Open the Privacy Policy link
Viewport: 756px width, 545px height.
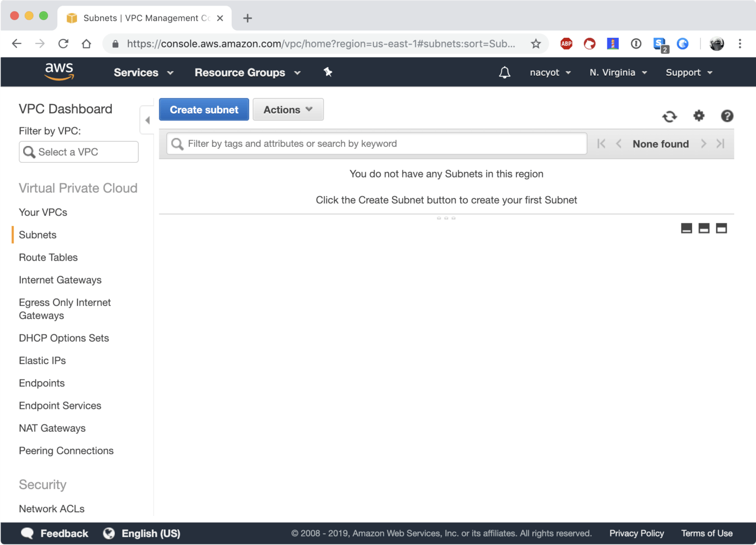[x=637, y=533]
